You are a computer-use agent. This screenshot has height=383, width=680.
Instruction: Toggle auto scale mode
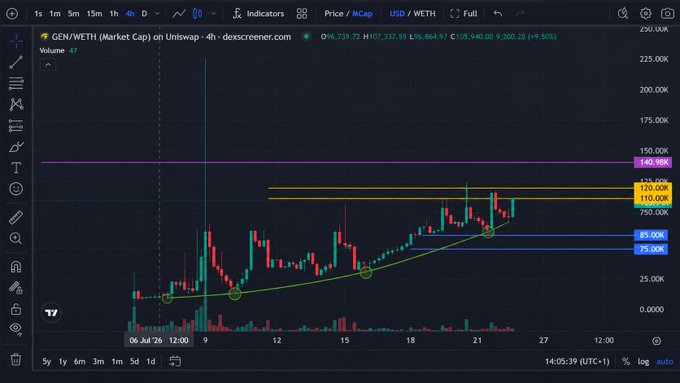point(664,361)
